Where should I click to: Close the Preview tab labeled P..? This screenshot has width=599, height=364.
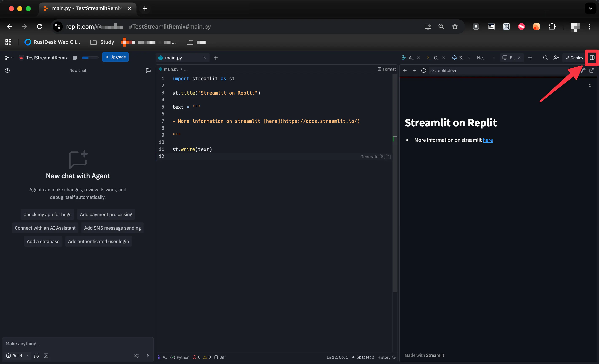click(519, 58)
